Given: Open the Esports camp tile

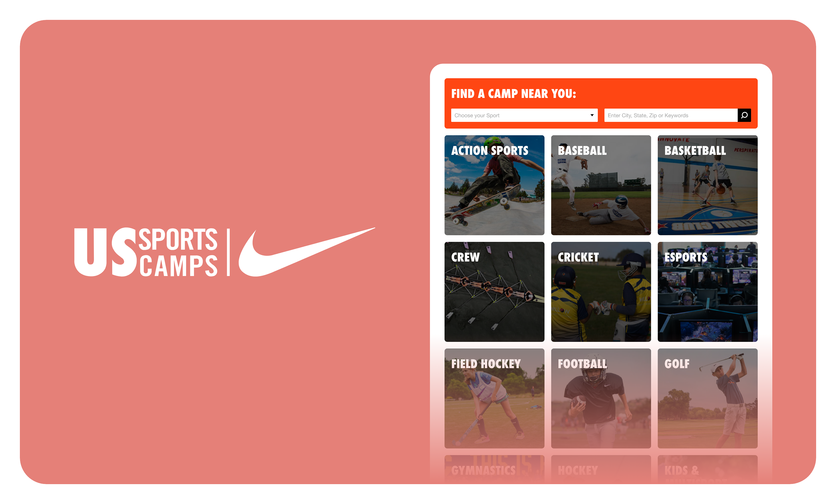Looking at the screenshot, I should click(x=707, y=292).
